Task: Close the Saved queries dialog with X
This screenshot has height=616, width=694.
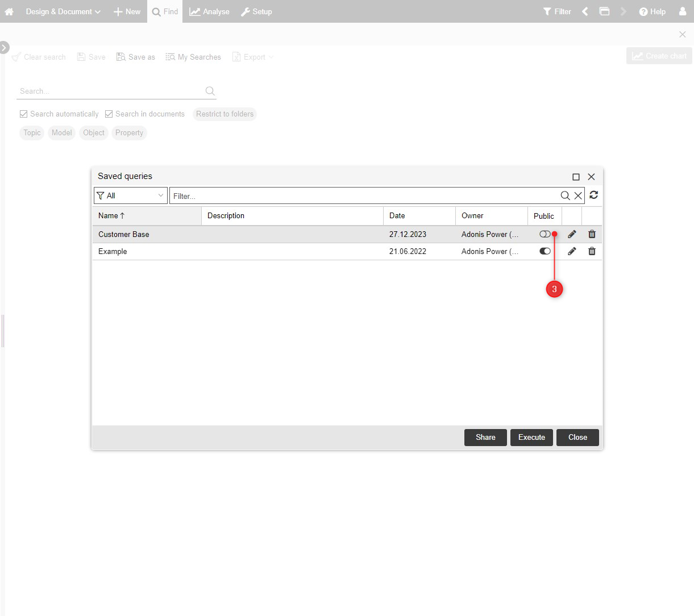Action: click(591, 177)
